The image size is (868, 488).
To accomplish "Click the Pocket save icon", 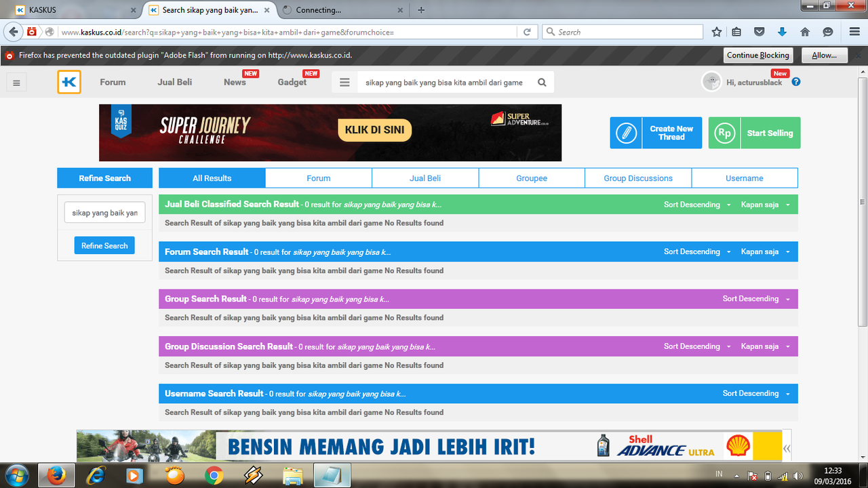I will point(759,32).
